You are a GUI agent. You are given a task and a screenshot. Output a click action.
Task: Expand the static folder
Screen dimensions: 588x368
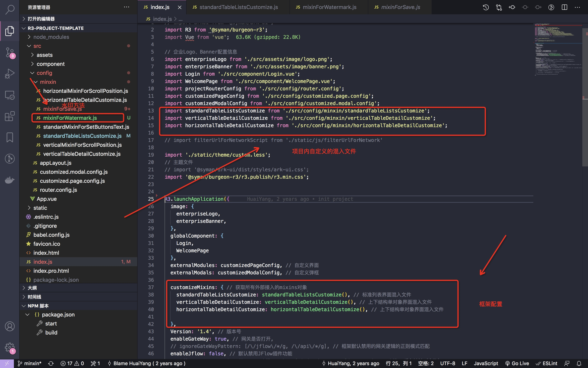pos(78,208)
